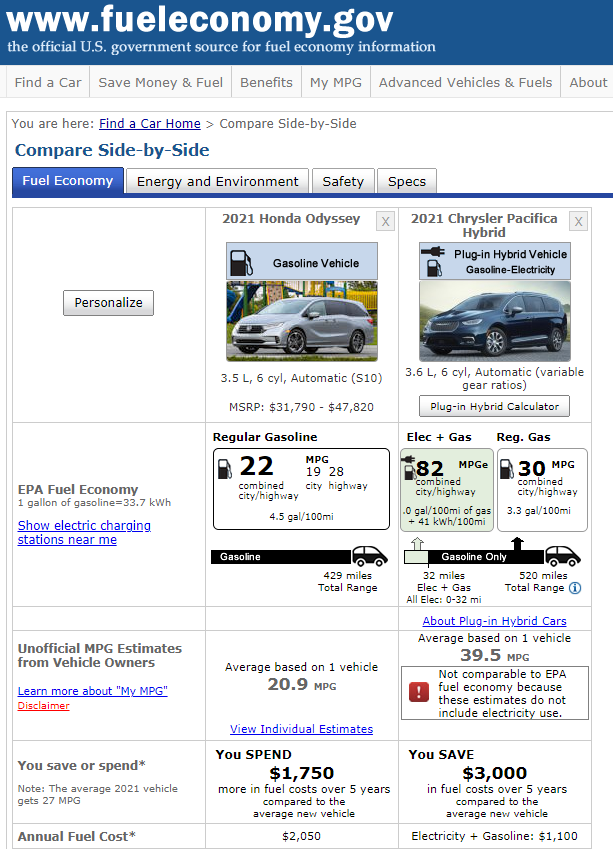Image resolution: width=613 pixels, height=849 pixels.
Task: Open Learn more about "My MPG" link
Action: [93, 691]
